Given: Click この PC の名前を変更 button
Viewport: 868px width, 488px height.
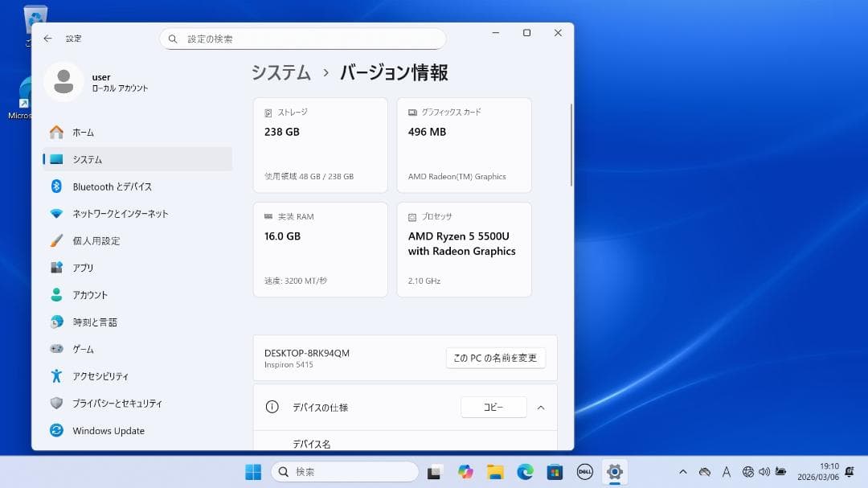Looking at the screenshot, I should (495, 358).
